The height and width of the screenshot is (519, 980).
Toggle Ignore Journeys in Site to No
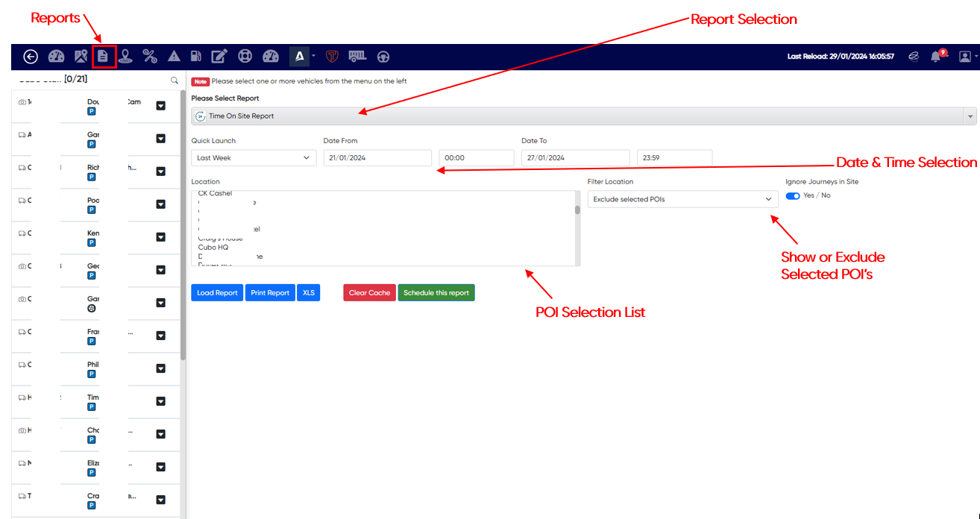point(793,195)
